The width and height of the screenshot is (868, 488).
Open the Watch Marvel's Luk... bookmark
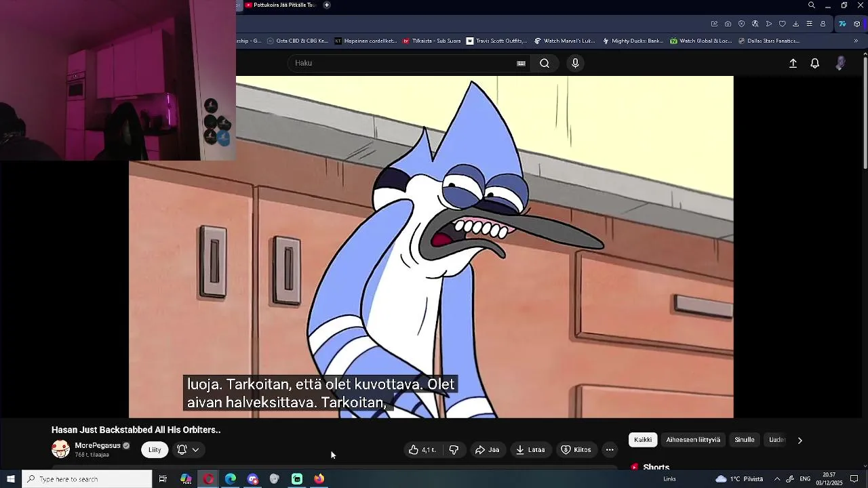565,41
